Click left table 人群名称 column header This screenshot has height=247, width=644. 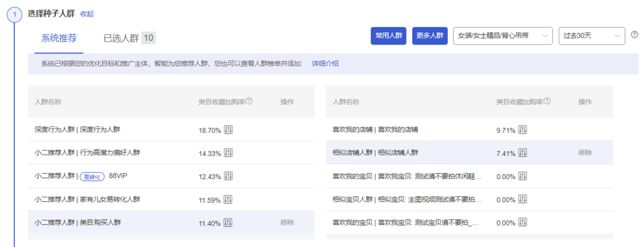(48, 102)
